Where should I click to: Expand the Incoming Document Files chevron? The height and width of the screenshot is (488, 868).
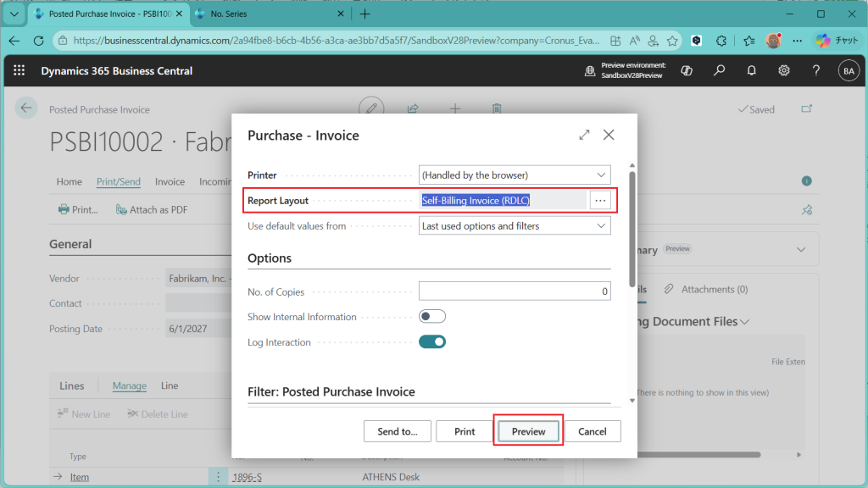[745, 322]
